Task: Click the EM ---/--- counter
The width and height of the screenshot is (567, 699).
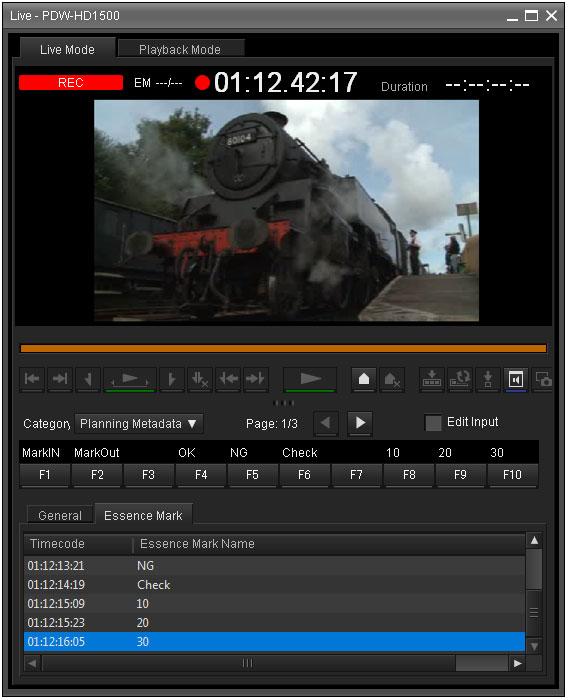Action: [158, 83]
